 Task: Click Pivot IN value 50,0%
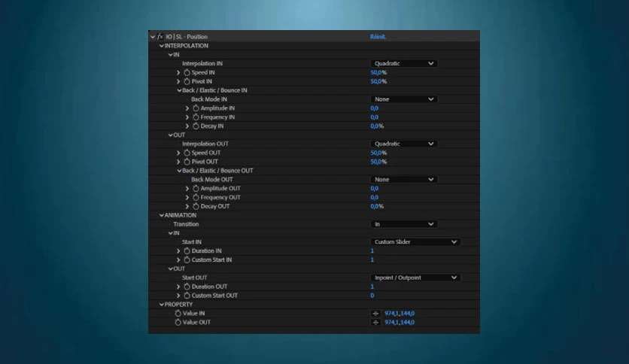[x=378, y=81]
